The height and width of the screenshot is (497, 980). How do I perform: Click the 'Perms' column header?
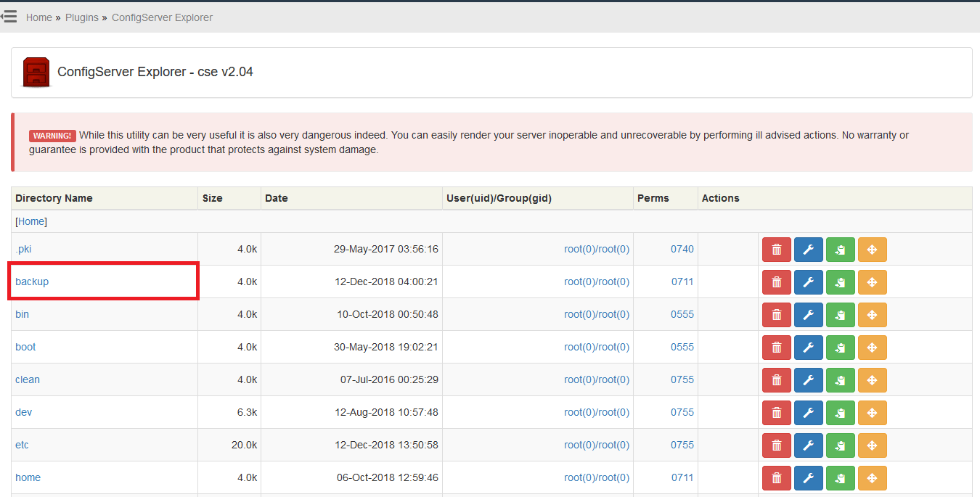tap(653, 198)
